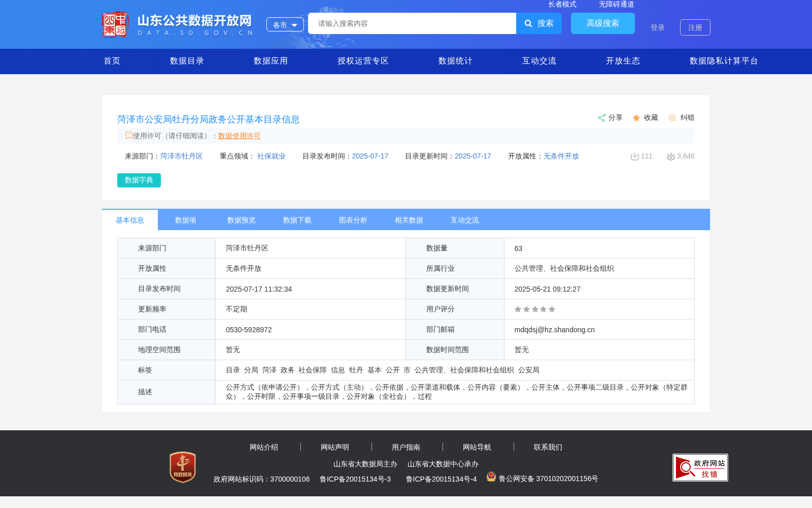Click the license bookmark icon
Viewport: 812px width, 508px height.
pyautogui.click(x=129, y=135)
